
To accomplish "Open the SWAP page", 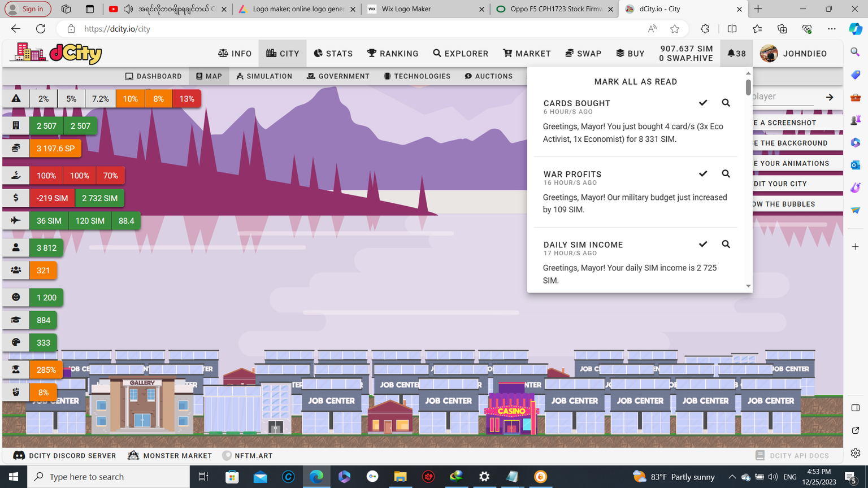I will pyautogui.click(x=583, y=54).
